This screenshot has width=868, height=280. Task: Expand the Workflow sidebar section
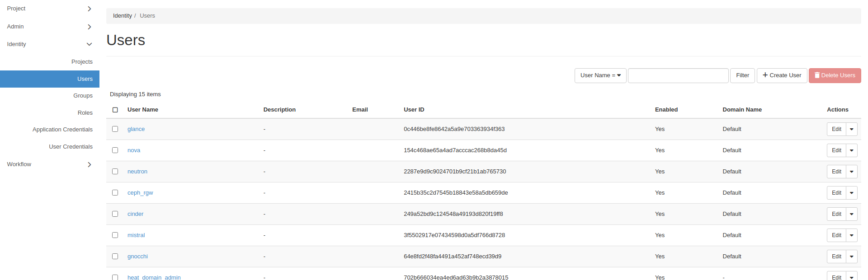(x=50, y=164)
